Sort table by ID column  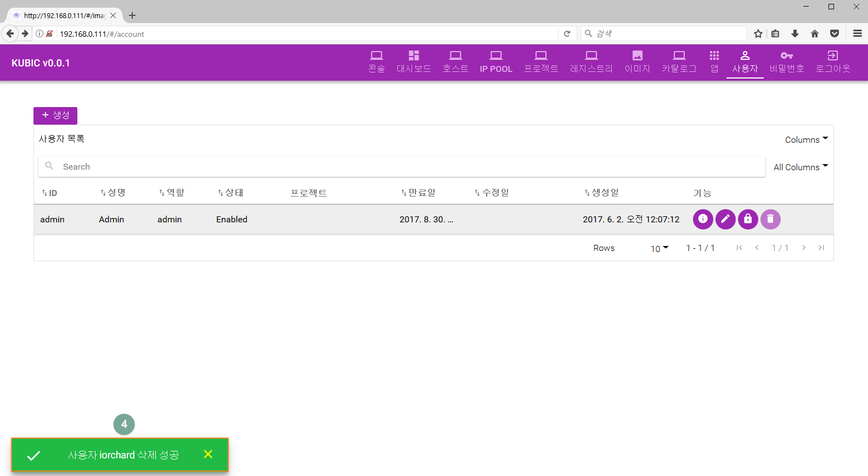[49, 193]
